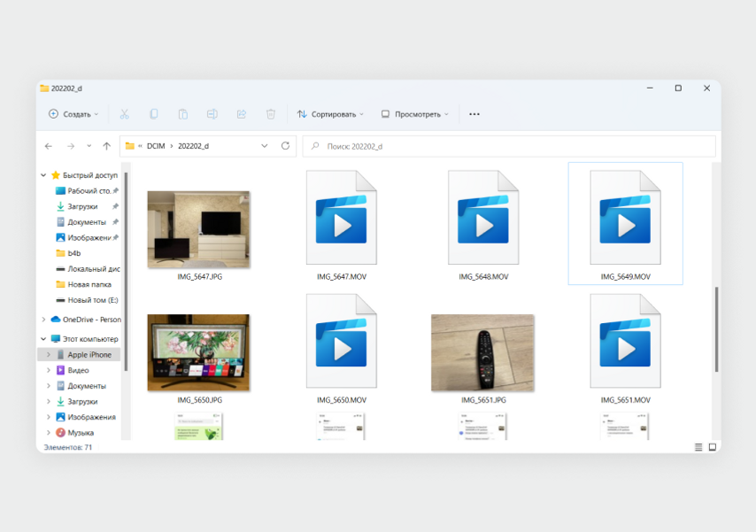Expand the OneDrive - Personal node
This screenshot has width=756, height=532.
click(43, 320)
